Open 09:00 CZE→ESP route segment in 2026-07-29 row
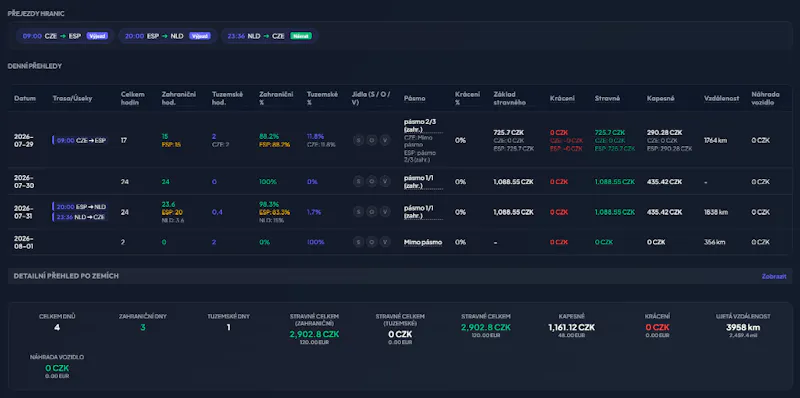This screenshot has height=398, width=800. click(80, 140)
